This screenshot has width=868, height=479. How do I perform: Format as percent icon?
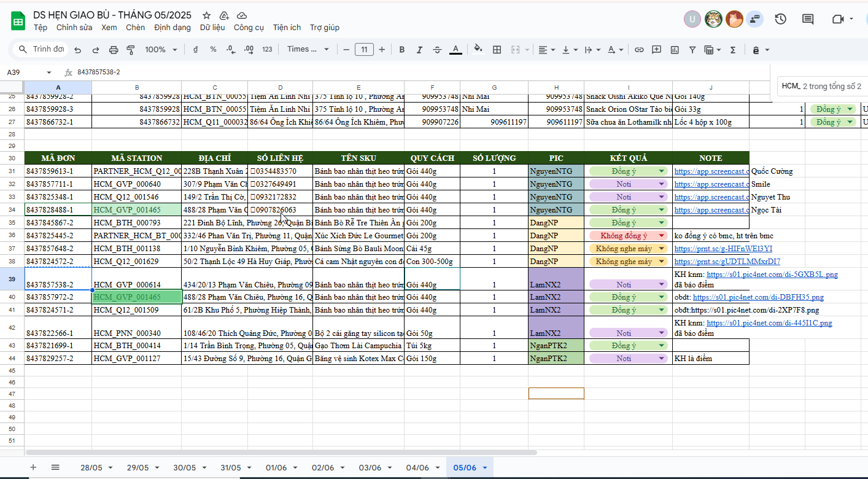click(x=213, y=49)
